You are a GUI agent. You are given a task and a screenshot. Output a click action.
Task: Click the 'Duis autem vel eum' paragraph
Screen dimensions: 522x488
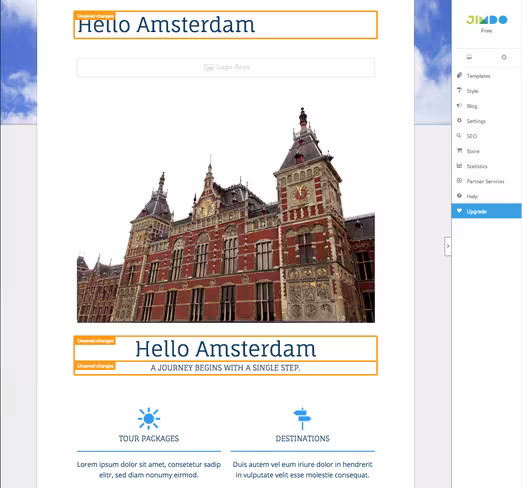click(x=302, y=470)
